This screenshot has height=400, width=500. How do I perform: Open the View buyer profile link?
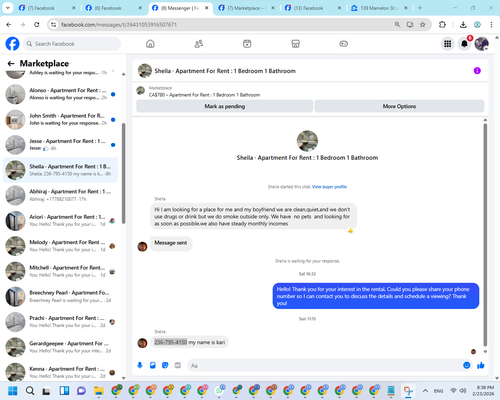(x=329, y=187)
